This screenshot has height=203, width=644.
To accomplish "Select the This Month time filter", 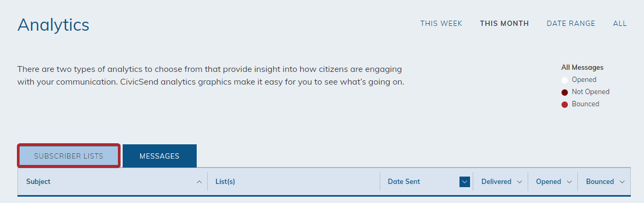I will pyautogui.click(x=504, y=23).
